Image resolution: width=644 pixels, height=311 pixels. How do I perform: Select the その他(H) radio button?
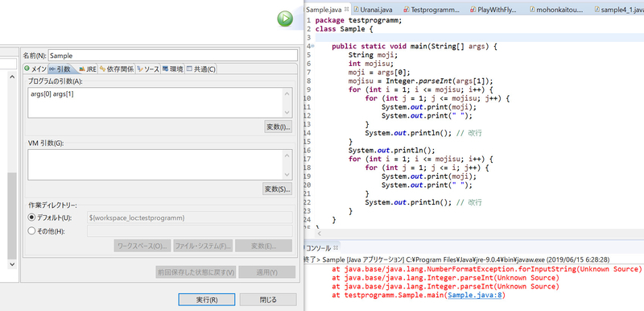pyautogui.click(x=31, y=231)
